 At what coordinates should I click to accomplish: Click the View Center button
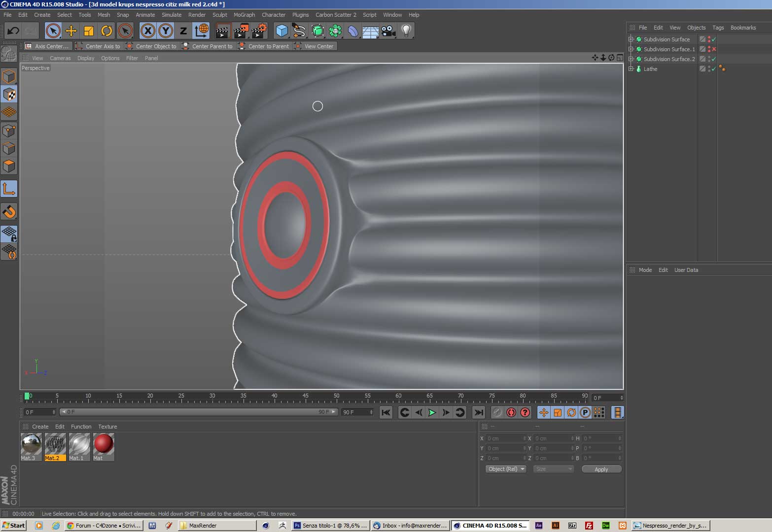315,46
